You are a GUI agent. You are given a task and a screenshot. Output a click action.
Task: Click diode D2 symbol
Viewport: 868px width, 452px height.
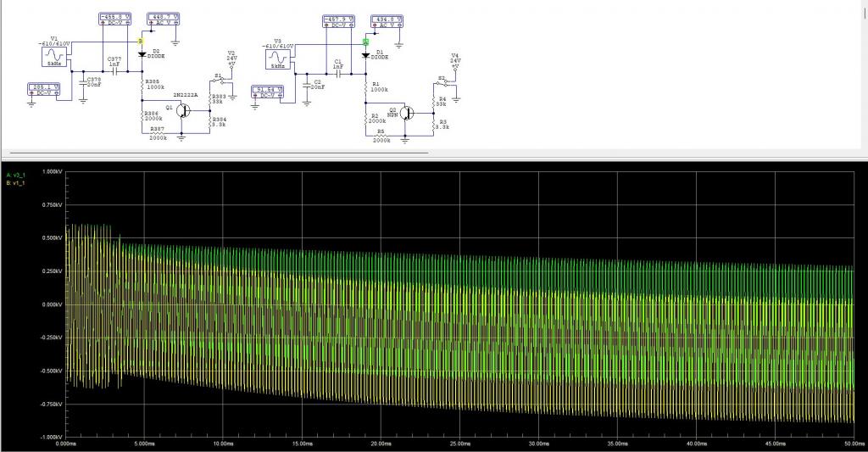(142, 54)
